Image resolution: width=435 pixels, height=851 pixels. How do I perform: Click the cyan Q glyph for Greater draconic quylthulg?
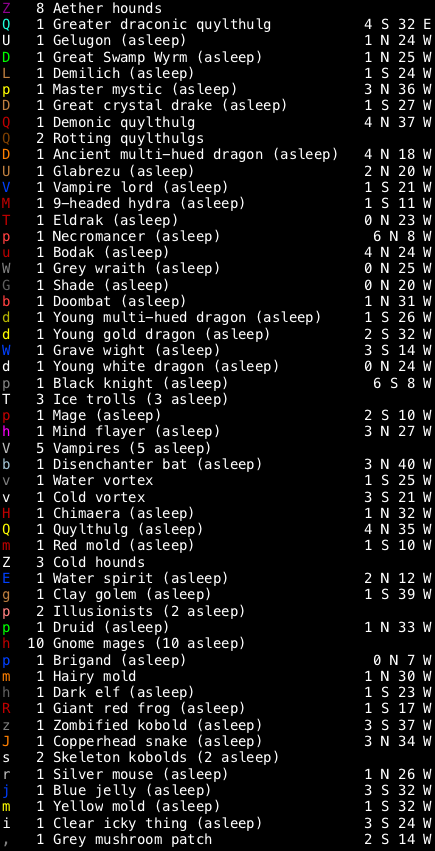[x=7, y=24]
